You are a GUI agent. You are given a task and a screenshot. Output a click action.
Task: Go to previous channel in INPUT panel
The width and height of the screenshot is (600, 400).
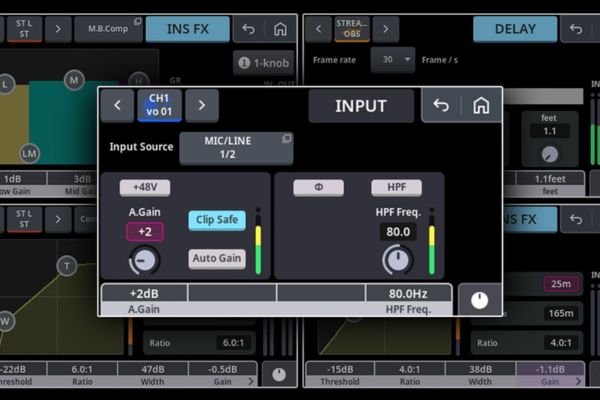(x=117, y=105)
